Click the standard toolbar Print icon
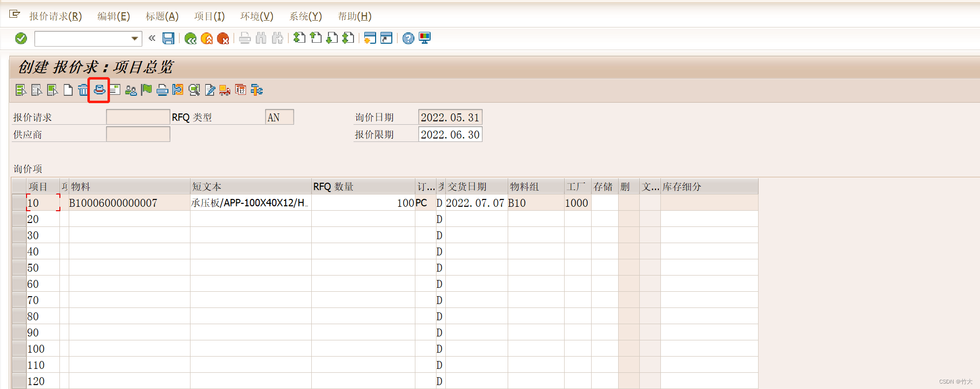Image resolution: width=980 pixels, height=389 pixels. [x=245, y=38]
